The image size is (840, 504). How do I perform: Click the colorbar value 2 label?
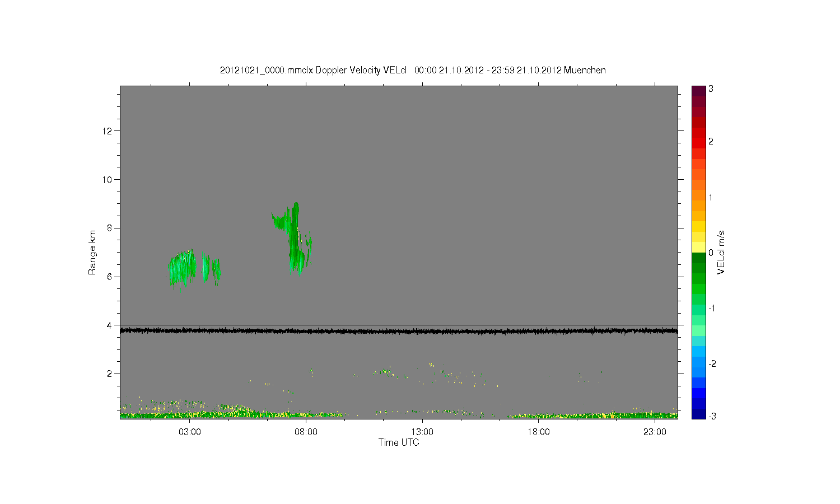pos(711,141)
